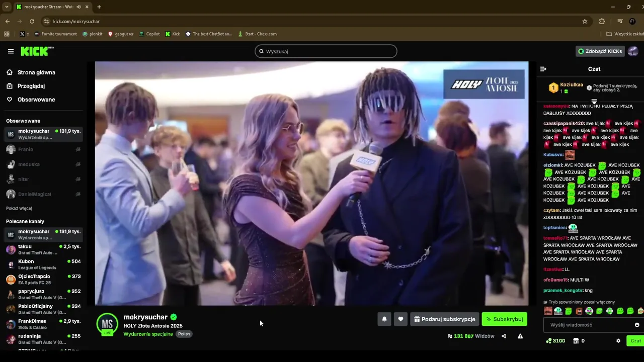The height and width of the screenshot is (362, 644).
Task: Click the green Czat send button
Action: click(636, 341)
